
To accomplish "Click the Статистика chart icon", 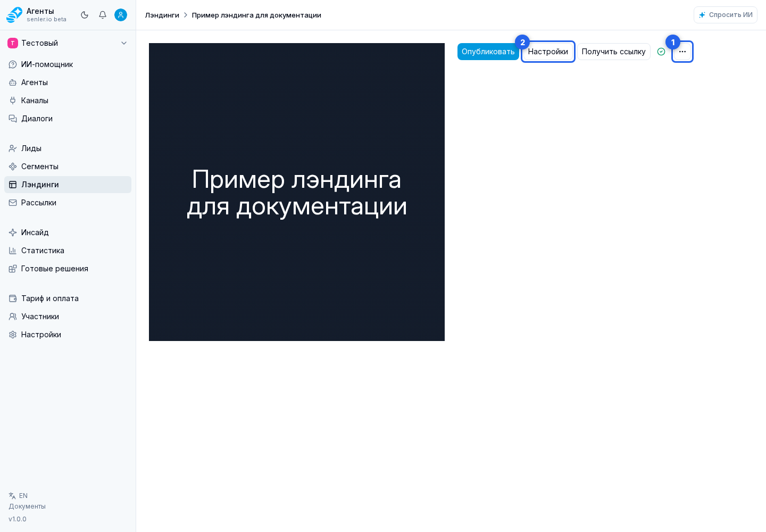I will pos(13,251).
